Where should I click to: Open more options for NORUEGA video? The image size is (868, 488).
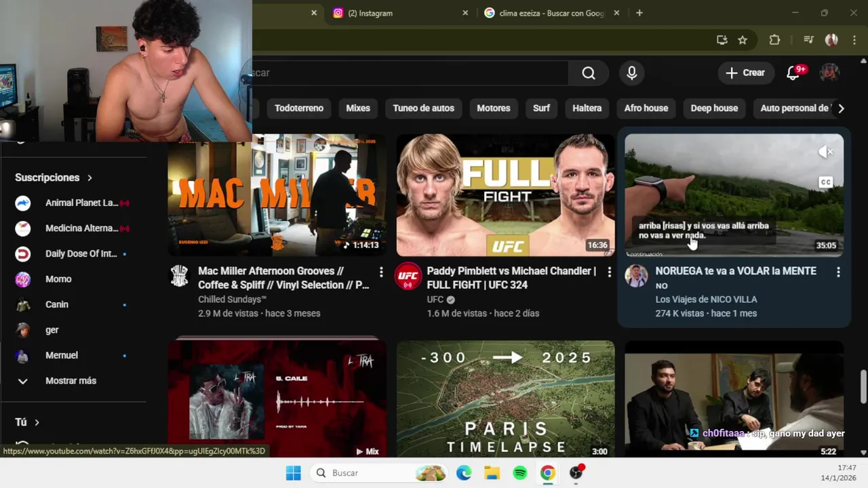pyautogui.click(x=838, y=272)
